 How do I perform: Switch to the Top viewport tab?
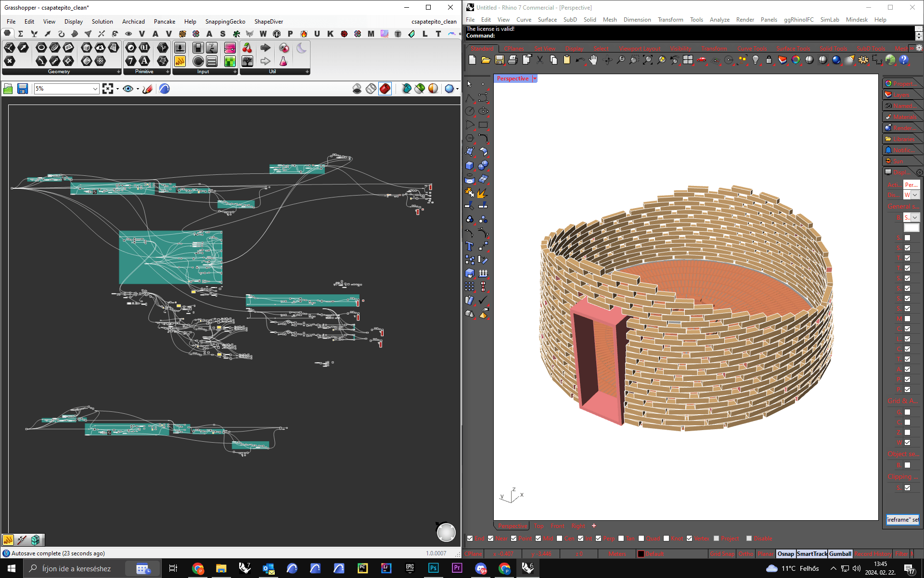pos(539,526)
